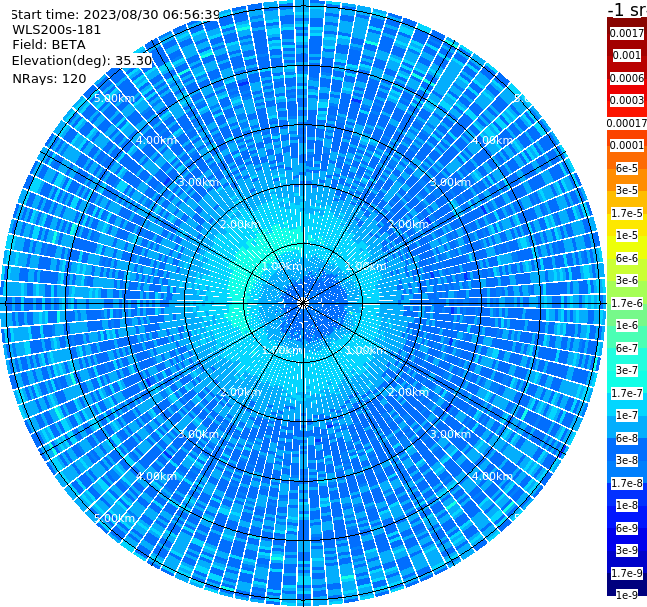Screen dimensions: 647x607
Task: Click the 1.7e-9 colorbar label
Action: pyautogui.click(x=627, y=573)
